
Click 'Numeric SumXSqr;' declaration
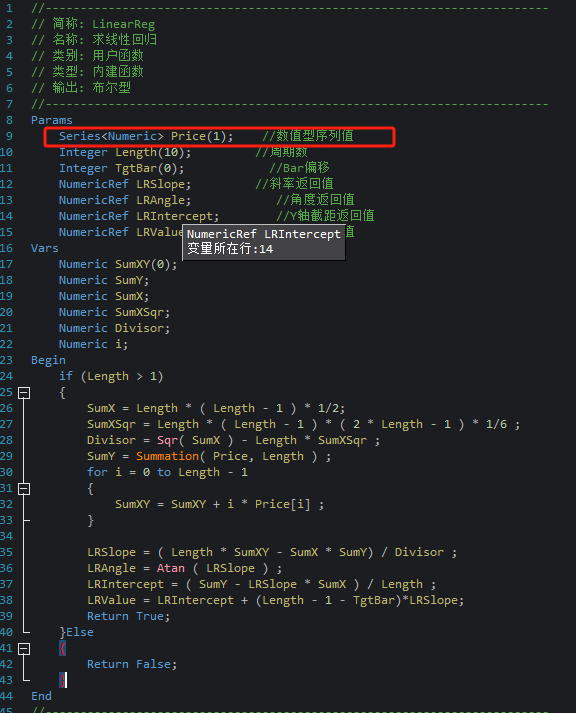114,312
